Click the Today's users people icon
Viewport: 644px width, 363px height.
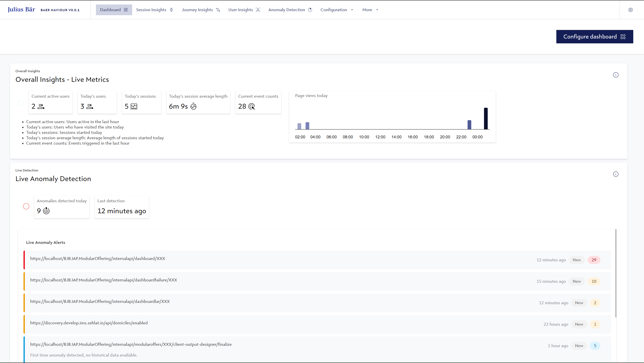click(x=90, y=106)
